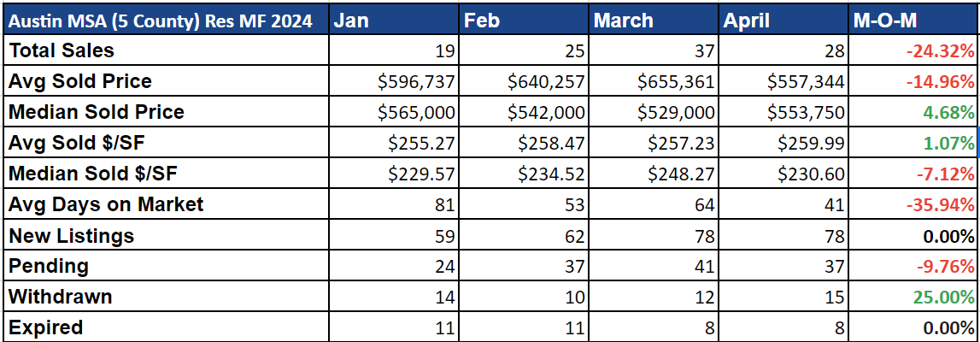Click the $596,737 January average price cell
The image size is (980, 342).
coord(417,82)
